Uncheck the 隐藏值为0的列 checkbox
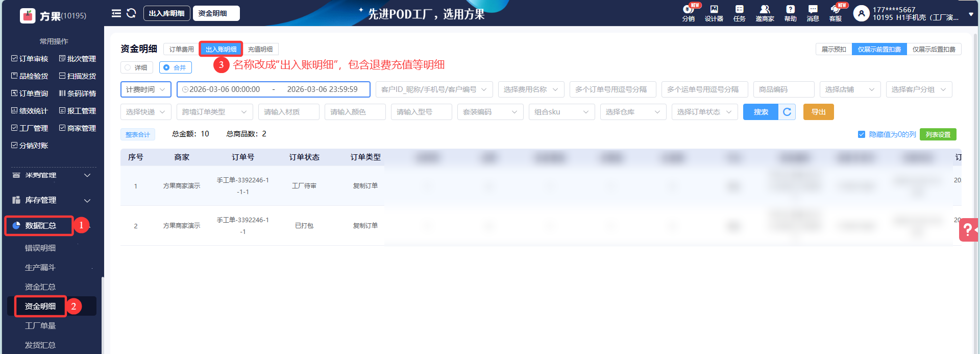 coord(862,134)
